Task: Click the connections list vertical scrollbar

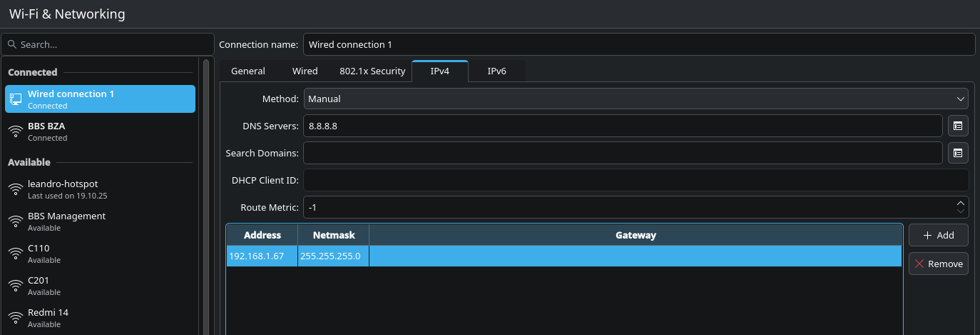Action: 206,193
